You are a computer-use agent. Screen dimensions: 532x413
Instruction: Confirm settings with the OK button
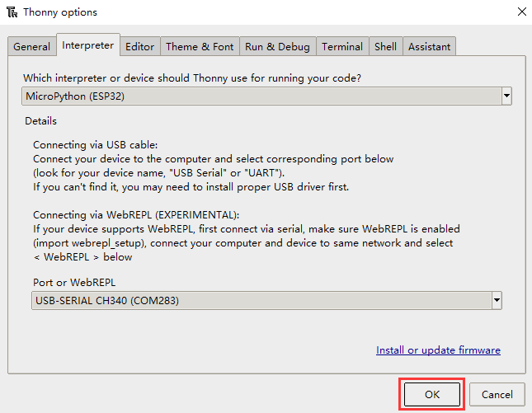(x=432, y=394)
